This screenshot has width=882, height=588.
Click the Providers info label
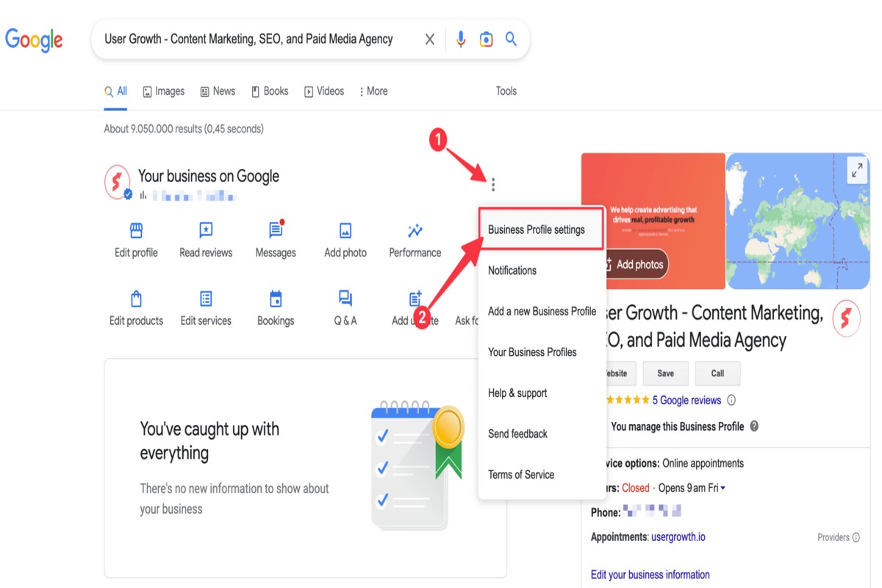click(839, 537)
